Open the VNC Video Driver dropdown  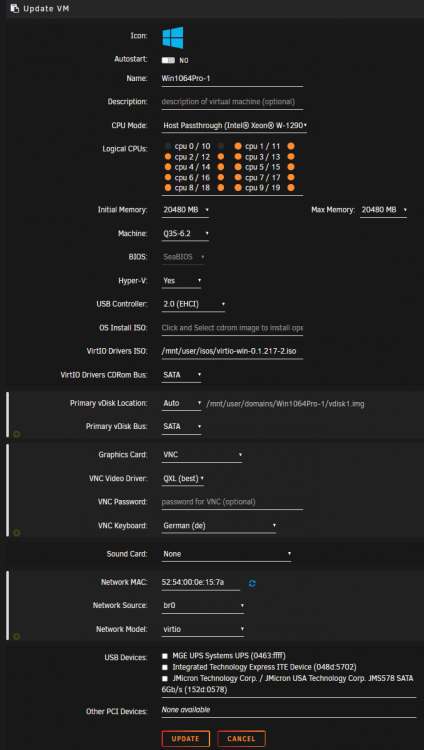pyautogui.click(x=183, y=478)
